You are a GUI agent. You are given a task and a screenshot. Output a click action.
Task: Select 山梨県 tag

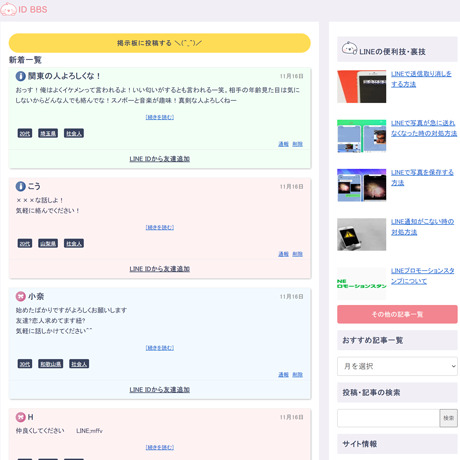(x=48, y=243)
